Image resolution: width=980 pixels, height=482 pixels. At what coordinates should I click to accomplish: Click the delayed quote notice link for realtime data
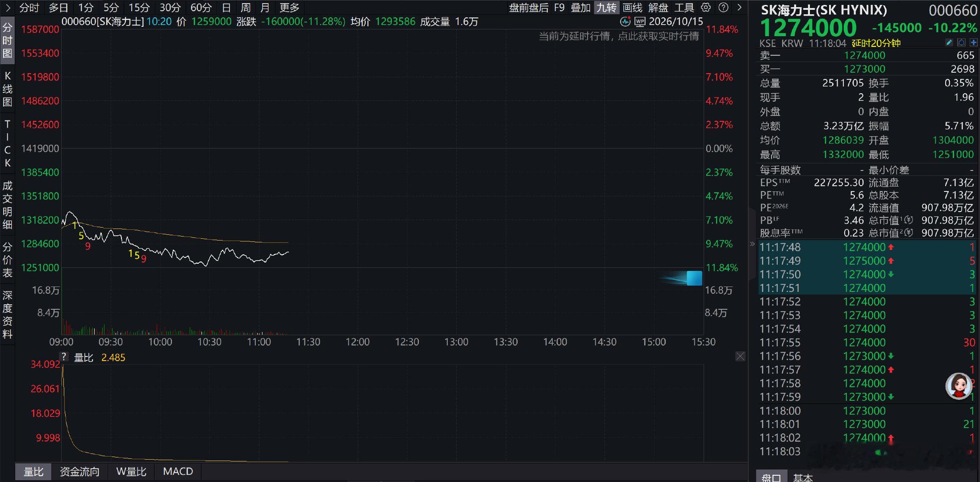619,36
